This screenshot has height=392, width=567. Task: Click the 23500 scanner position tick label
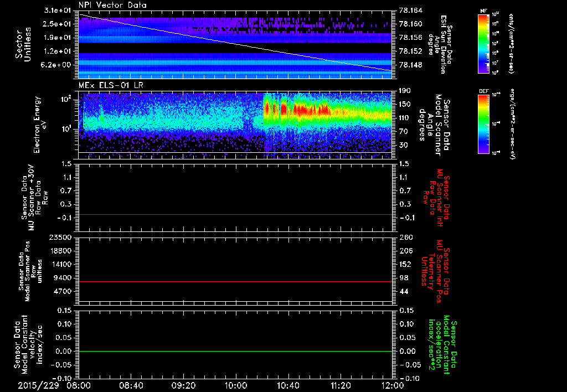[x=59, y=238]
